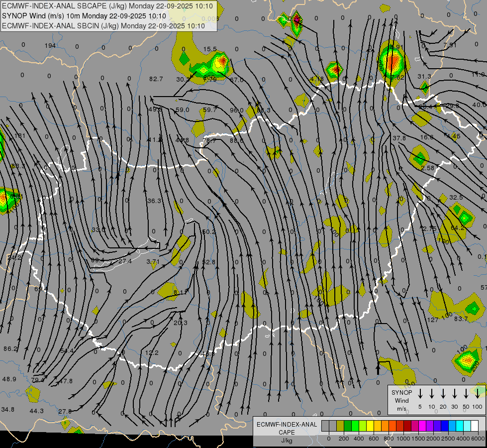Click the 'SYNOP Wind m/s' legend label
Viewport: 487px width, 448px height.
(401, 400)
